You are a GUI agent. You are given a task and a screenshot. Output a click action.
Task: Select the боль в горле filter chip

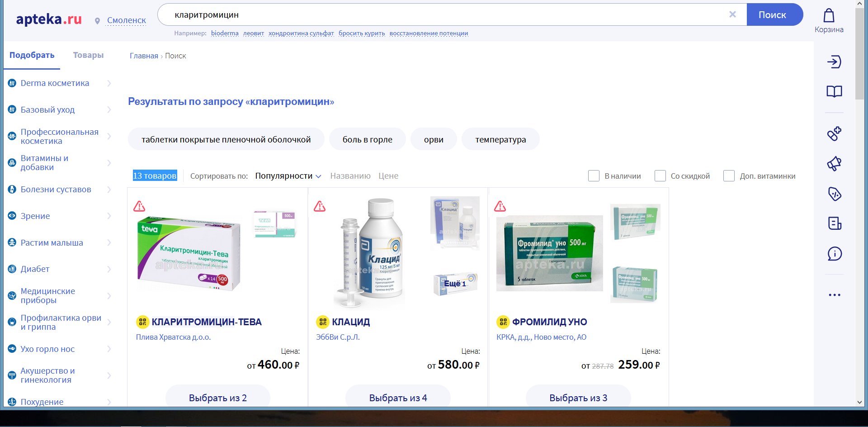[368, 139]
